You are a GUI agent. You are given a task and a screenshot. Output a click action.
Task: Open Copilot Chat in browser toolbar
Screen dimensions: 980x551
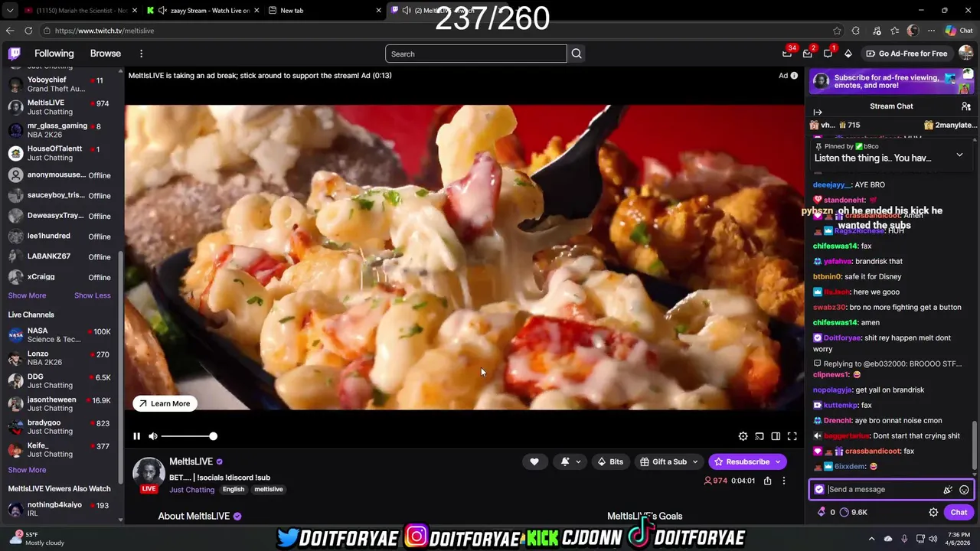(959, 31)
